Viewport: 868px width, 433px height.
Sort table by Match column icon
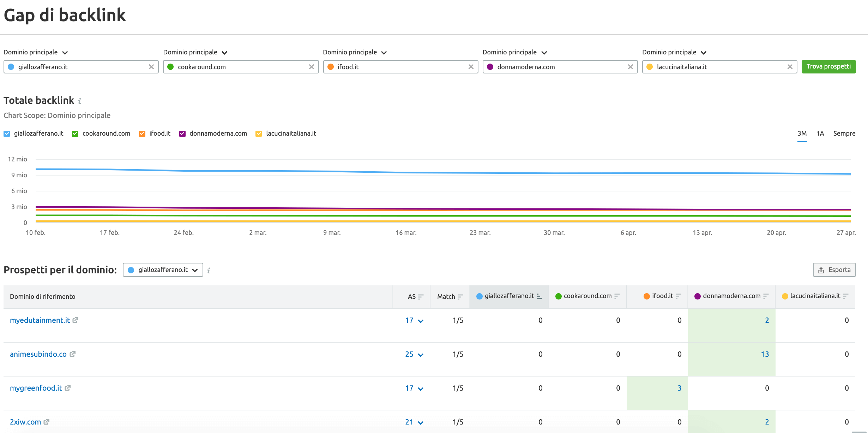(460, 297)
